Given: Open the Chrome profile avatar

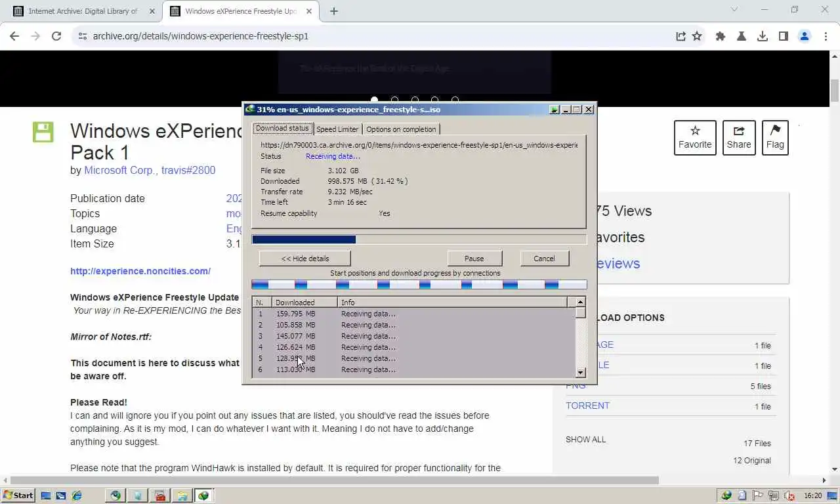Looking at the screenshot, I should (805, 36).
